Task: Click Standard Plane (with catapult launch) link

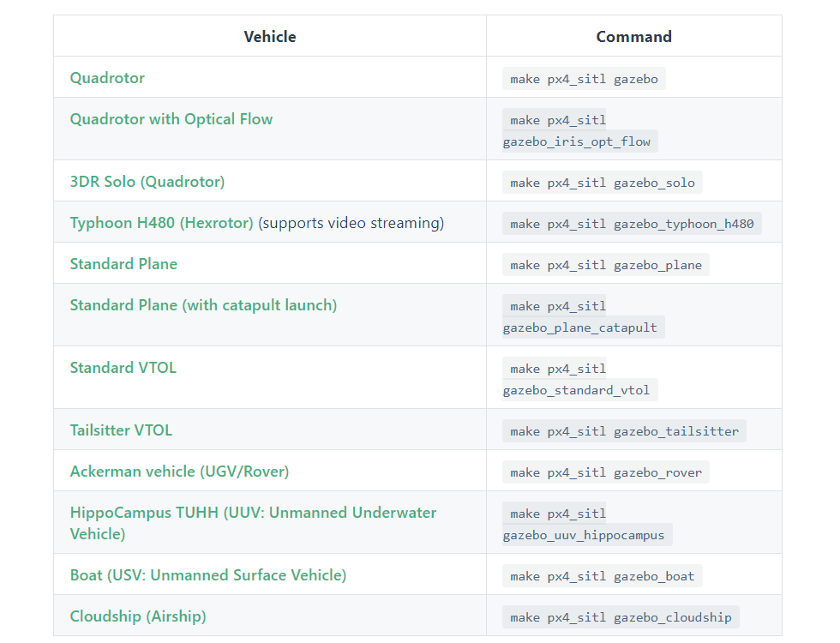Action: pyautogui.click(x=203, y=305)
